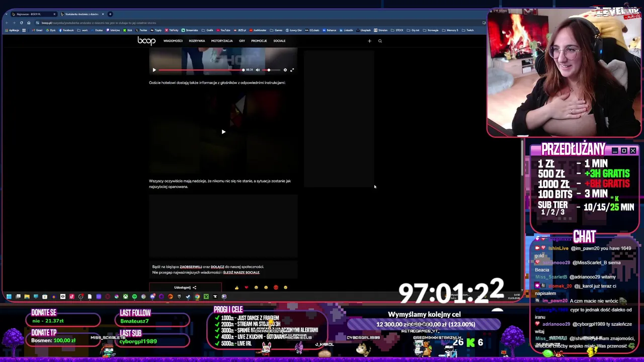Image resolution: width=644 pixels, height=362 pixels.
Task: Open the SOCIALE menu section
Action: [279, 41]
